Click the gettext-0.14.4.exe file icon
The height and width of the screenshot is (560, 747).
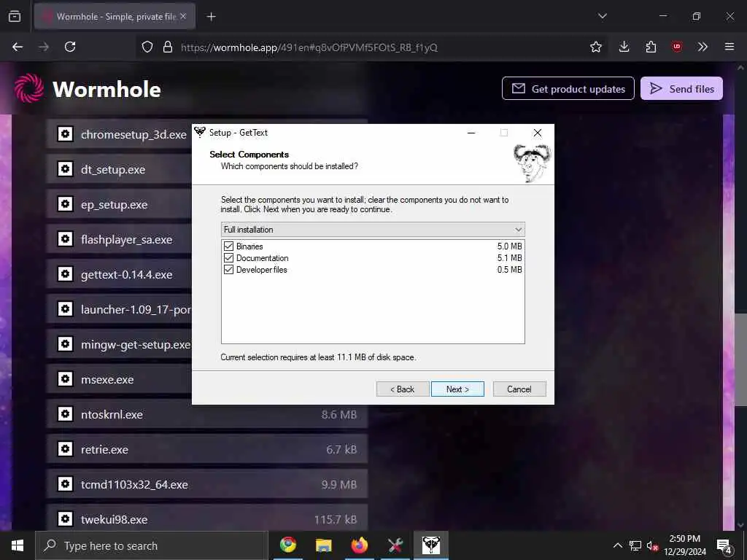[x=65, y=274]
